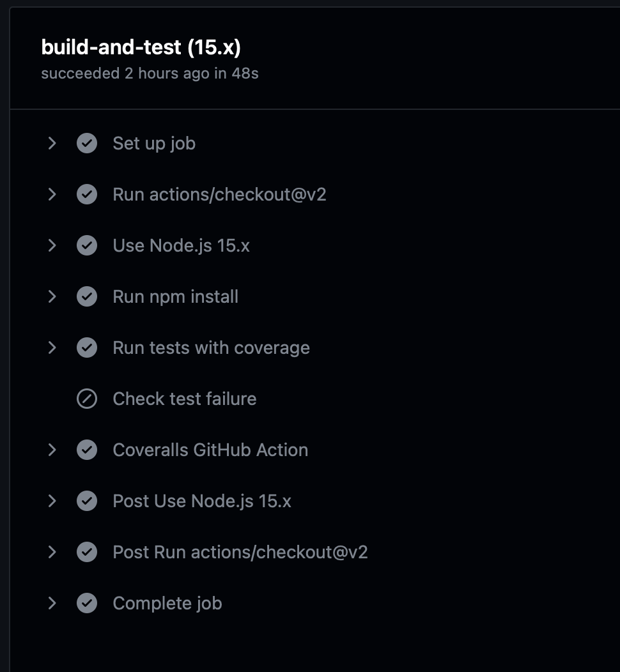The image size is (620, 672).
Task: Open the Run actions/checkout@v2 step label
Action: coord(219,195)
